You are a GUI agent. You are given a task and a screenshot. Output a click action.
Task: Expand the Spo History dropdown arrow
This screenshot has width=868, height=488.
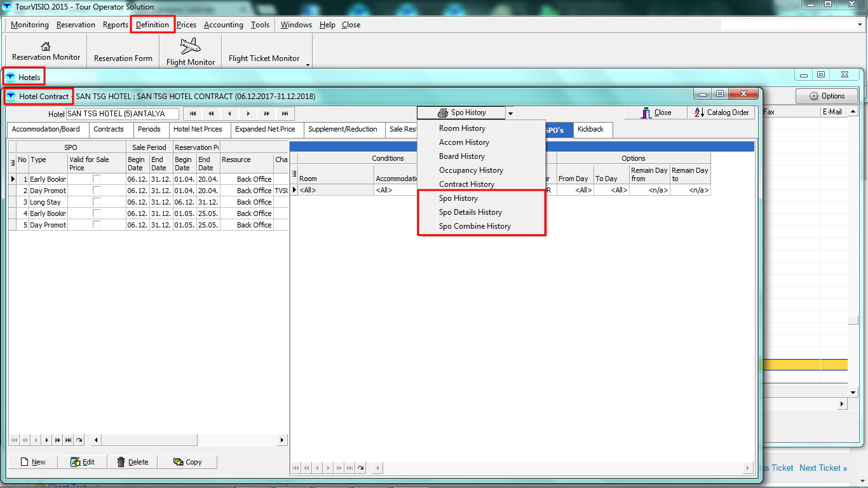(510, 113)
